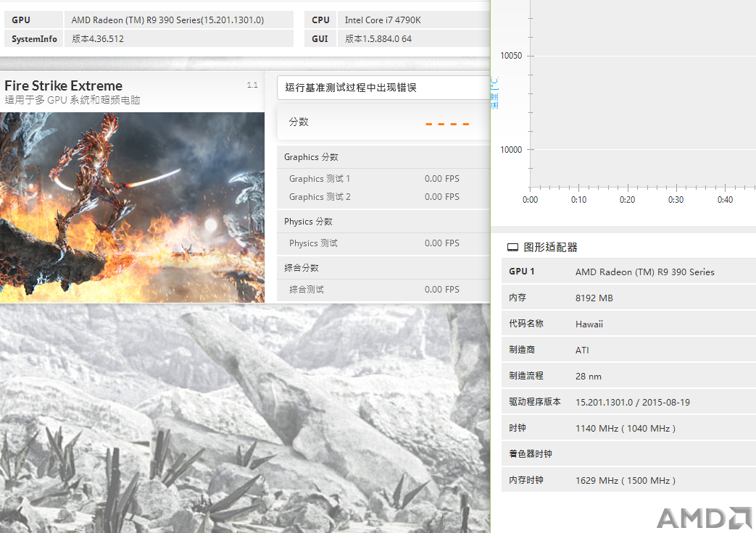756x533 pixels.
Task: Click the 制造流程 row label
Action: pos(526,376)
